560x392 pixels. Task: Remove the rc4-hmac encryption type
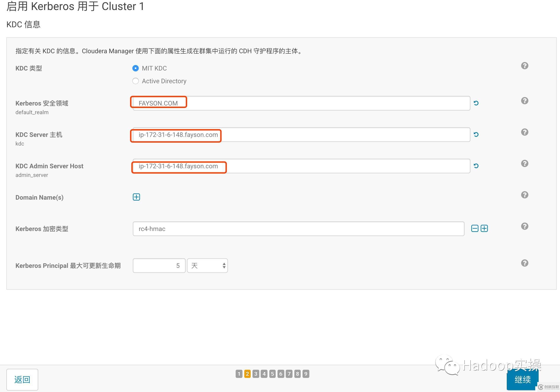tap(475, 229)
